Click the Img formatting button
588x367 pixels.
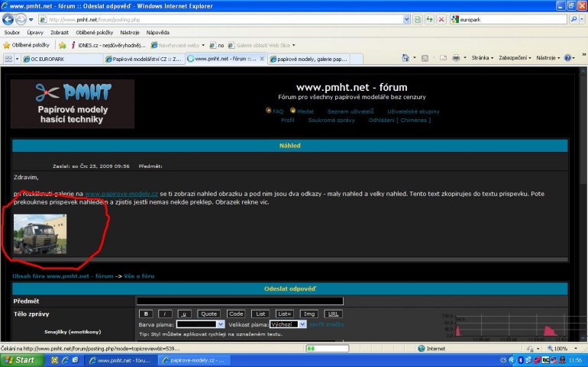[309, 314]
